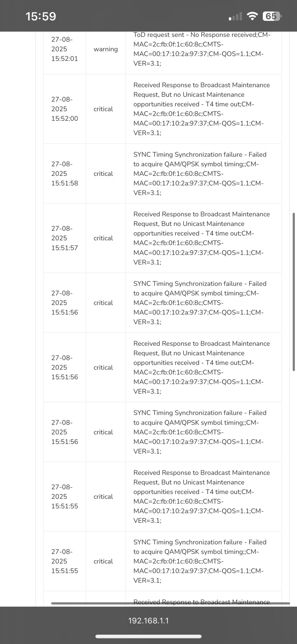This screenshot has height=644, width=297.
Task: Select the T4 time out message at 15:51:57
Action: click(202, 238)
